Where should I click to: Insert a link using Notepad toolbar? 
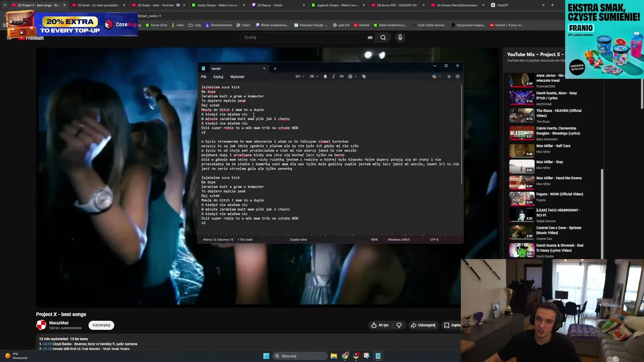(x=341, y=76)
